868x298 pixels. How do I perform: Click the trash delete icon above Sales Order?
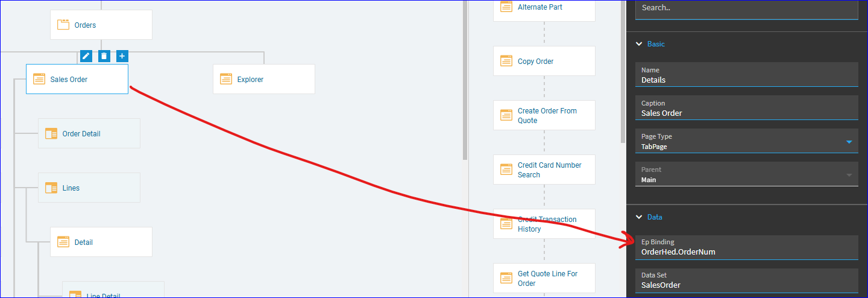coord(104,56)
